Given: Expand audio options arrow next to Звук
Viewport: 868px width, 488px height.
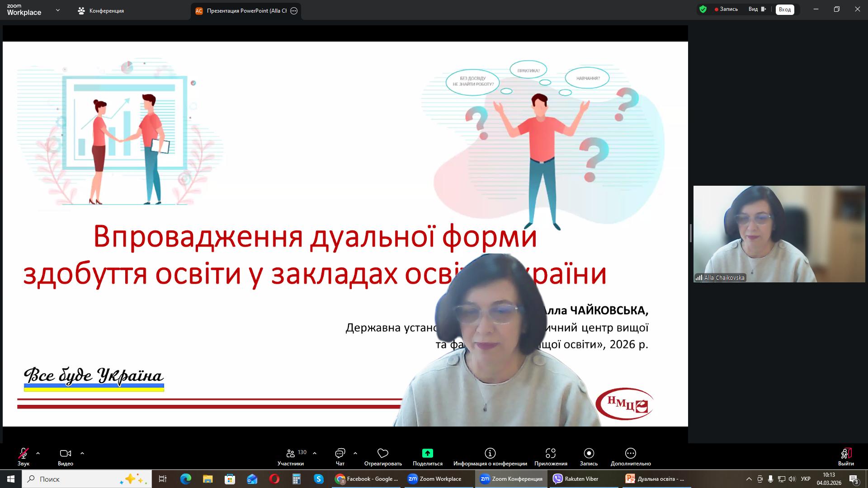Looking at the screenshot, I should [x=38, y=453].
